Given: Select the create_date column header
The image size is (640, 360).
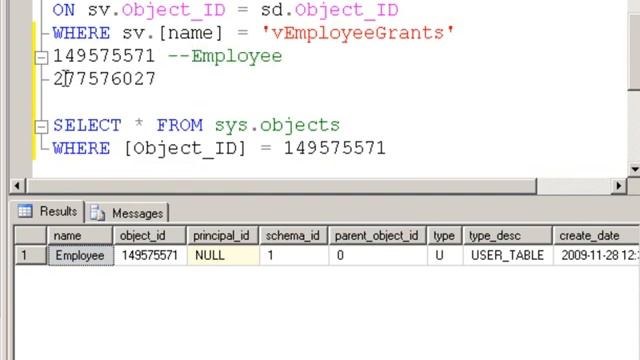Looking at the screenshot, I should click(x=597, y=236).
